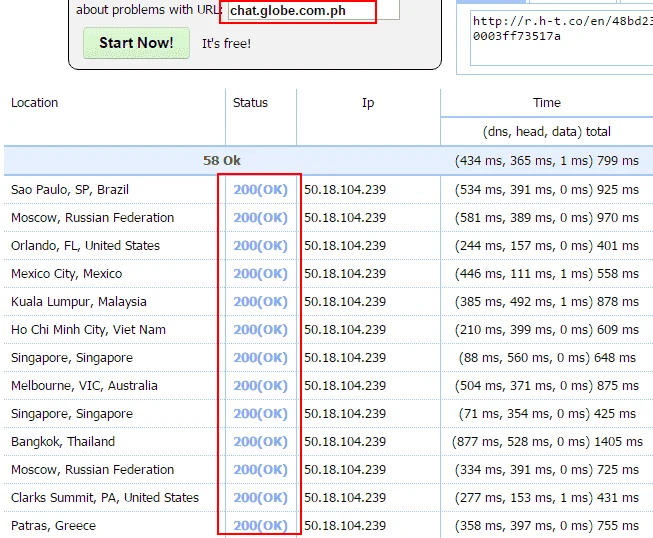Select the Sao Paulo, SP, Brazil location
653x538 pixels.
[70, 189]
